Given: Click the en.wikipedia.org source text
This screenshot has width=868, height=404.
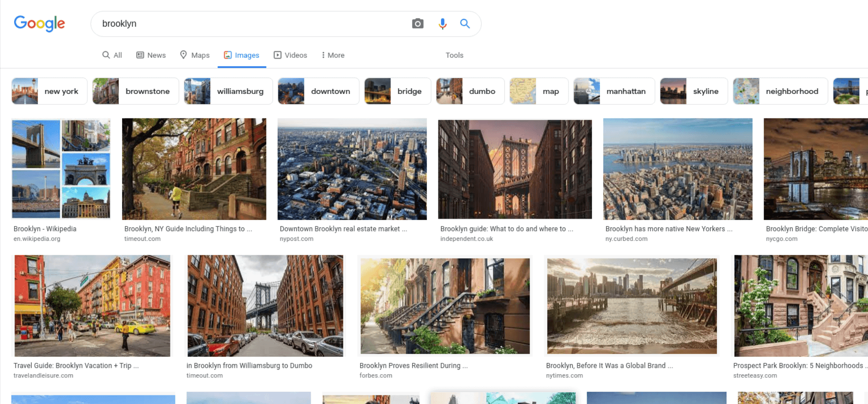Looking at the screenshot, I should 37,239.
